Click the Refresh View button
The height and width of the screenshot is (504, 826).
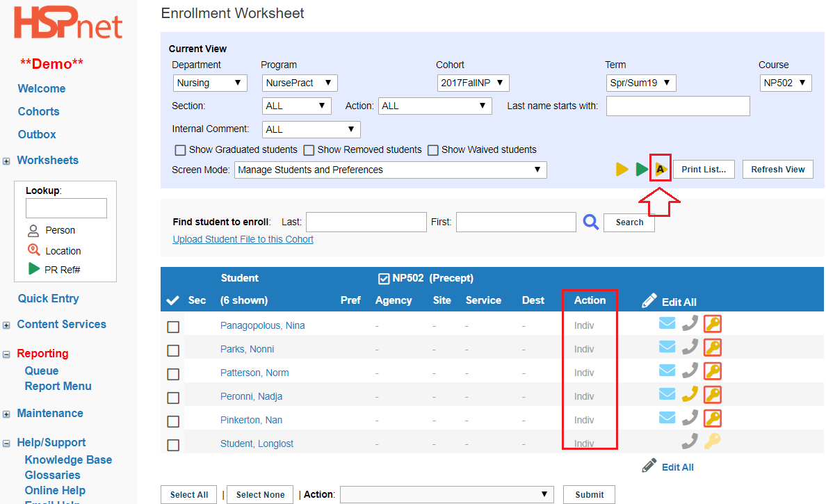pyautogui.click(x=777, y=169)
